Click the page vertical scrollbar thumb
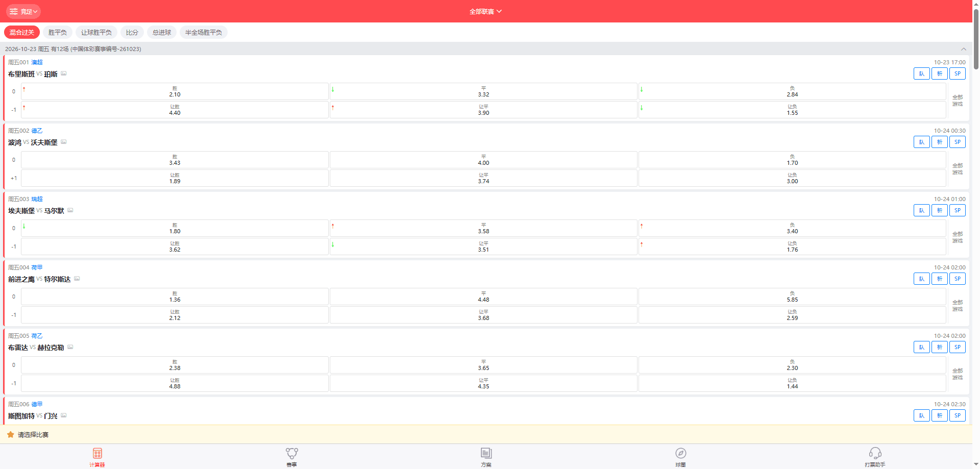The height and width of the screenshot is (469, 980). coord(976,38)
